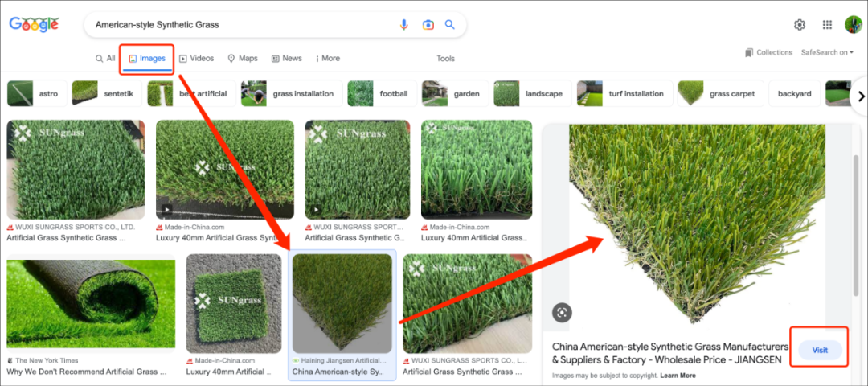Viewport: 868px width, 386px height.
Task: Open settings gear icon
Action: pyautogui.click(x=800, y=24)
